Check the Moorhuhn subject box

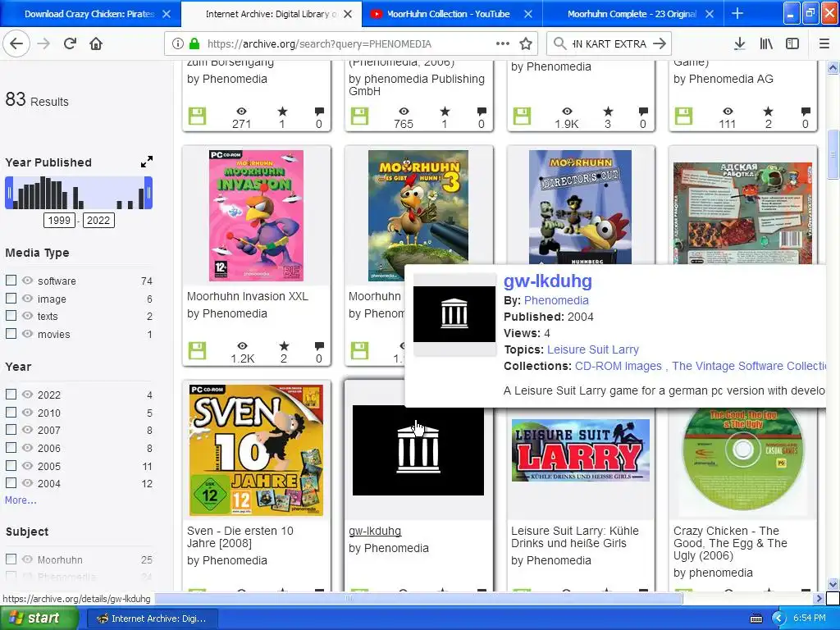(x=11, y=559)
